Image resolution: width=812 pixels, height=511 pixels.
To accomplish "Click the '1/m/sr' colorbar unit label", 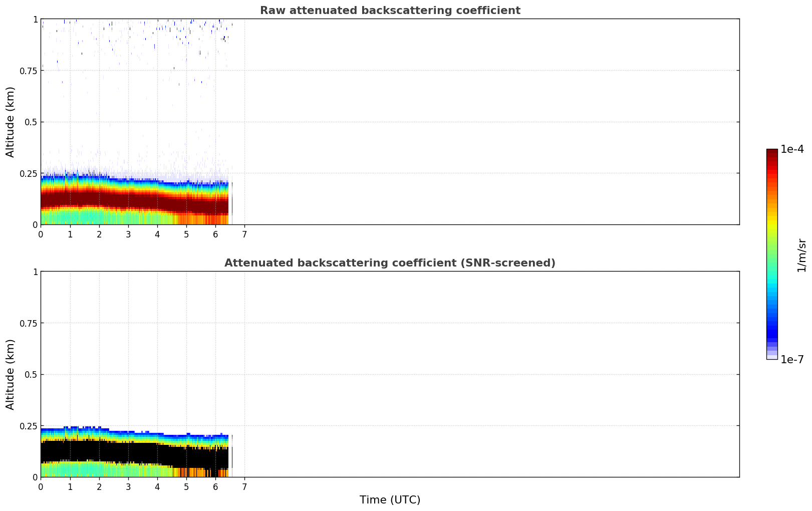I will [801, 255].
